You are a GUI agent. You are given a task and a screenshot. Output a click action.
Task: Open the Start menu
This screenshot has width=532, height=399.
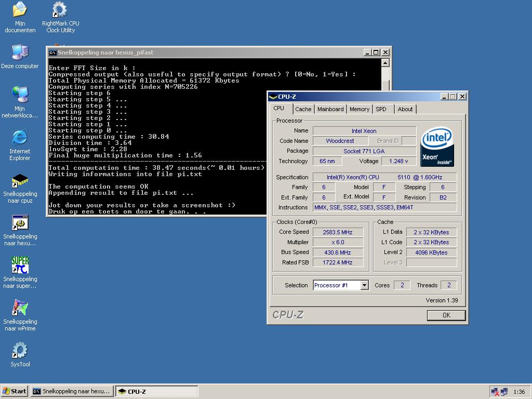[14, 391]
